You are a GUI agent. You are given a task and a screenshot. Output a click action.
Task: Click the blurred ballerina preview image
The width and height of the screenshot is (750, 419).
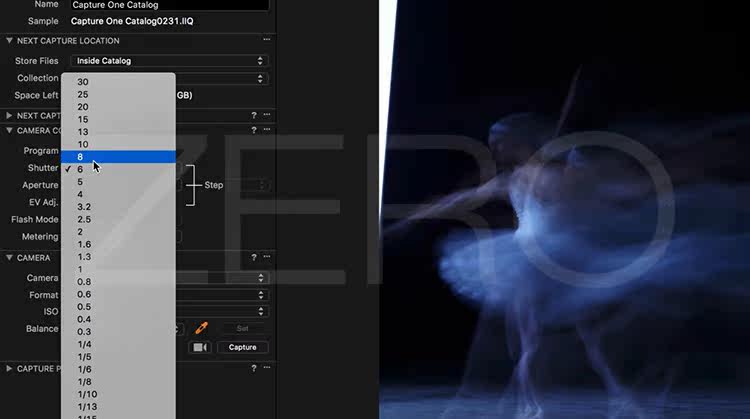point(564,210)
